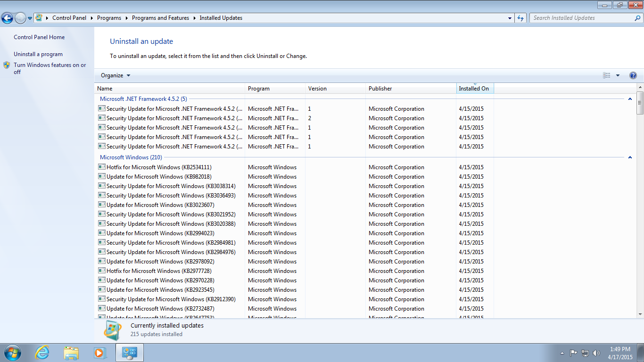Click the Currently installed updates icon
Image resolution: width=644 pixels, height=362 pixels.
point(113,330)
